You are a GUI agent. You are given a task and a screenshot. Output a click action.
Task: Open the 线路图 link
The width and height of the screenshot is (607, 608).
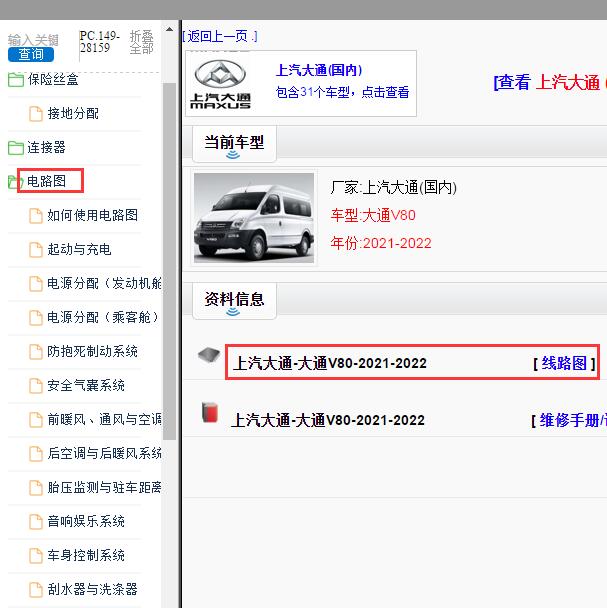pos(564,364)
